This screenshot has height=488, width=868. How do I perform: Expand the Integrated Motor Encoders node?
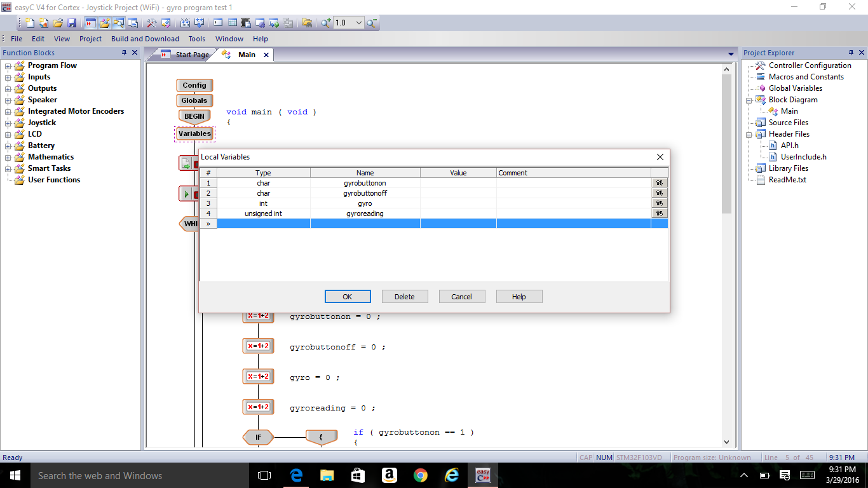tap(8, 111)
